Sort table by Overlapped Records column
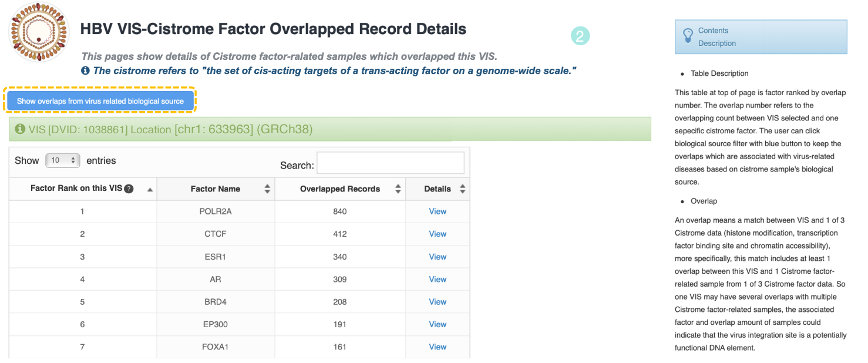The height and width of the screenshot is (363, 868). pyautogui.click(x=398, y=189)
